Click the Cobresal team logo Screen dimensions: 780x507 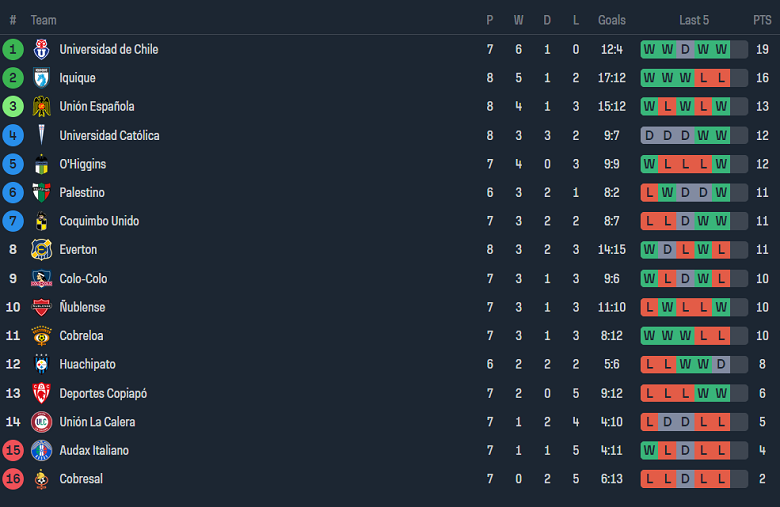(x=41, y=479)
